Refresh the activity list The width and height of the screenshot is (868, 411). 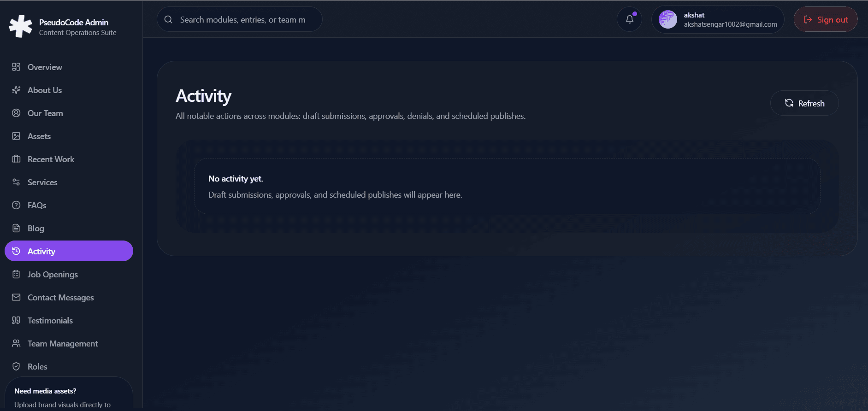[x=804, y=103]
